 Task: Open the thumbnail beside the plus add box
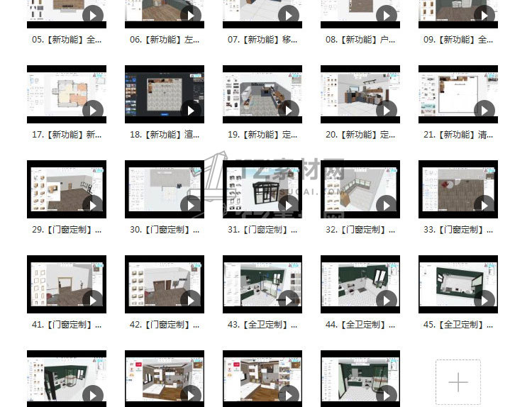(x=360, y=379)
